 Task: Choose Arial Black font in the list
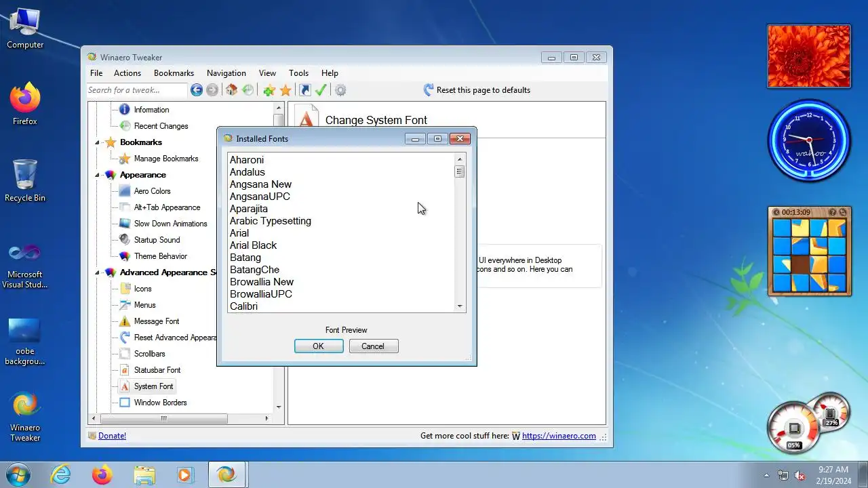pyautogui.click(x=253, y=245)
